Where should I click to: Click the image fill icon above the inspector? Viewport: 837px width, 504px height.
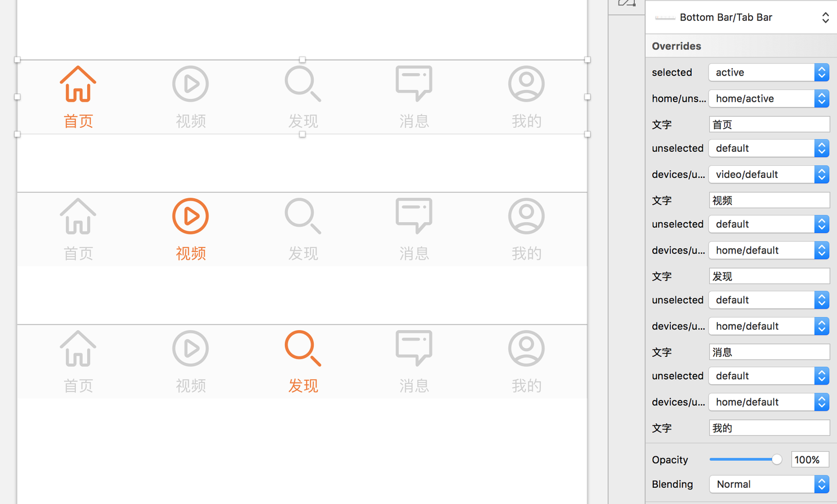(x=626, y=3)
